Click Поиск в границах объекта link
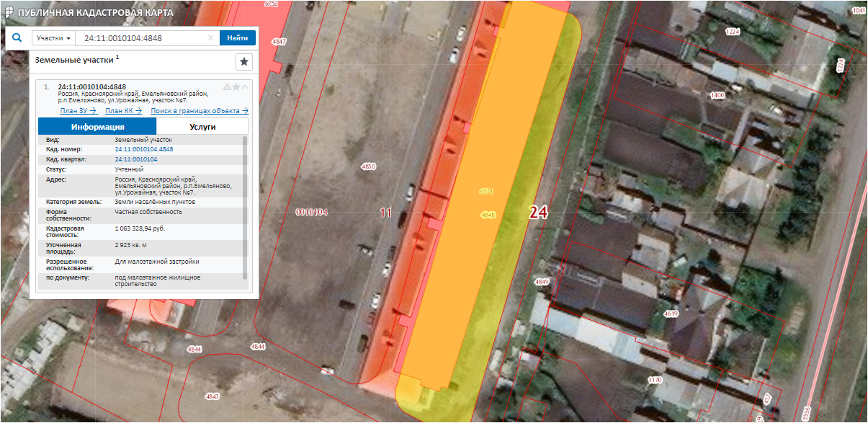Screen dimensions: 868x423 (x=199, y=111)
